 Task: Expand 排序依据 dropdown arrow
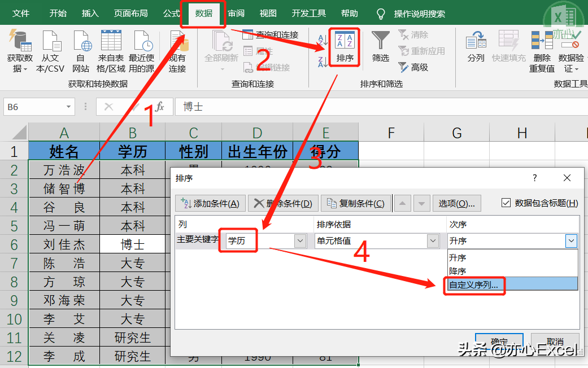point(433,240)
